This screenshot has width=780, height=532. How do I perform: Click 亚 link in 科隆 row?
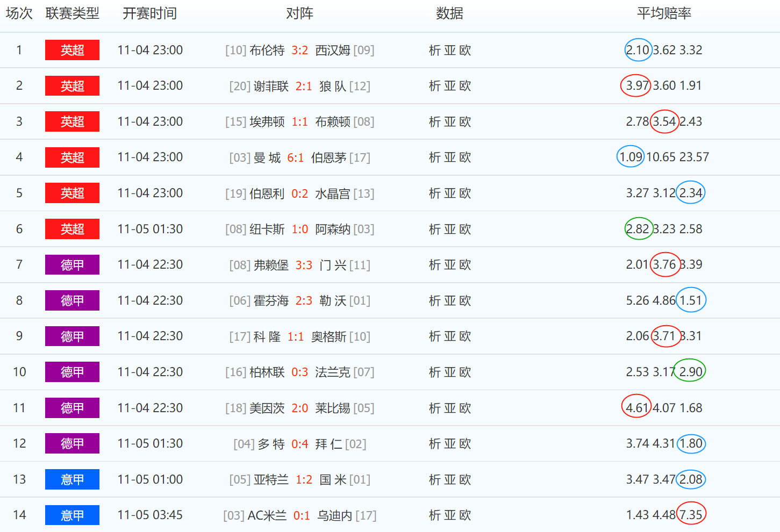(x=450, y=336)
